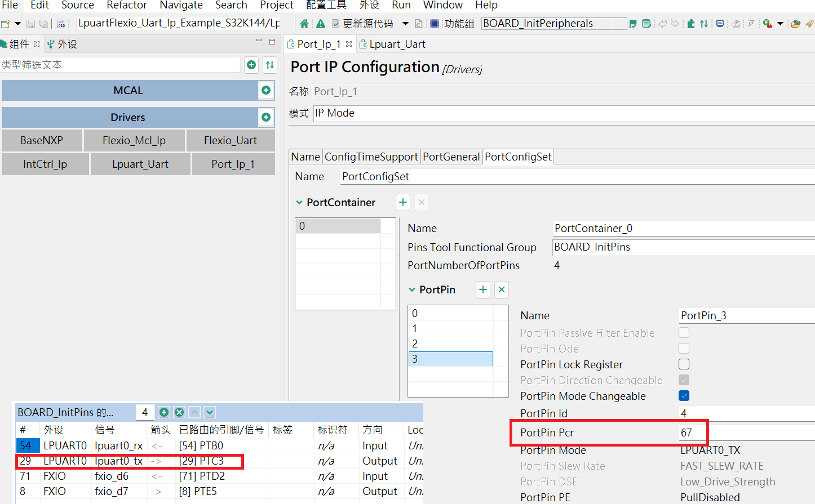The height and width of the screenshot is (504, 815).
Task: Open the functional group BOARD_InitPeripherals dropdown
Action: click(555, 24)
